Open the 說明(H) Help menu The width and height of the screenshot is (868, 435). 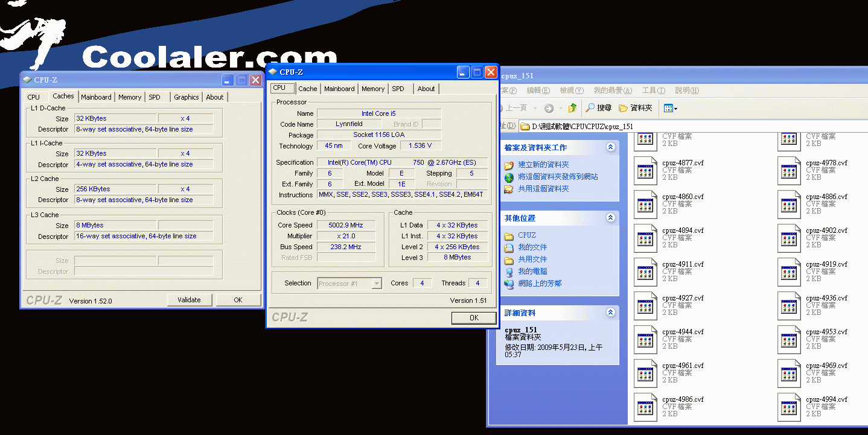(x=687, y=90)
